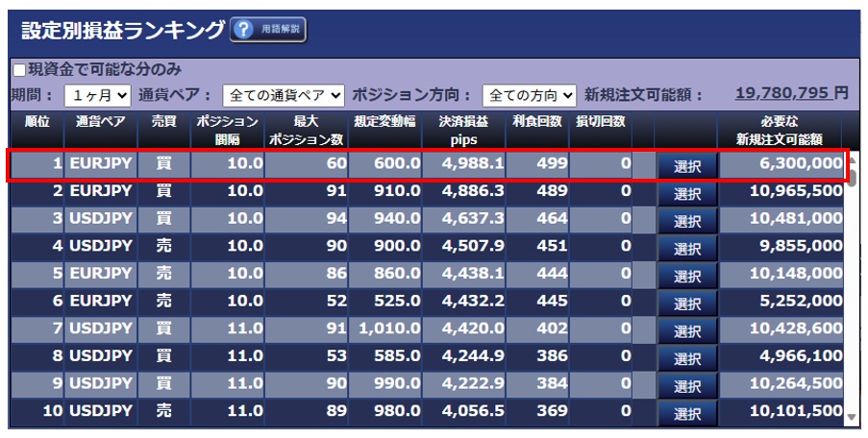Click 選択 for rank 7 USDJPY
The width and height of the screenshot is (868, 438).
[687, 331]
